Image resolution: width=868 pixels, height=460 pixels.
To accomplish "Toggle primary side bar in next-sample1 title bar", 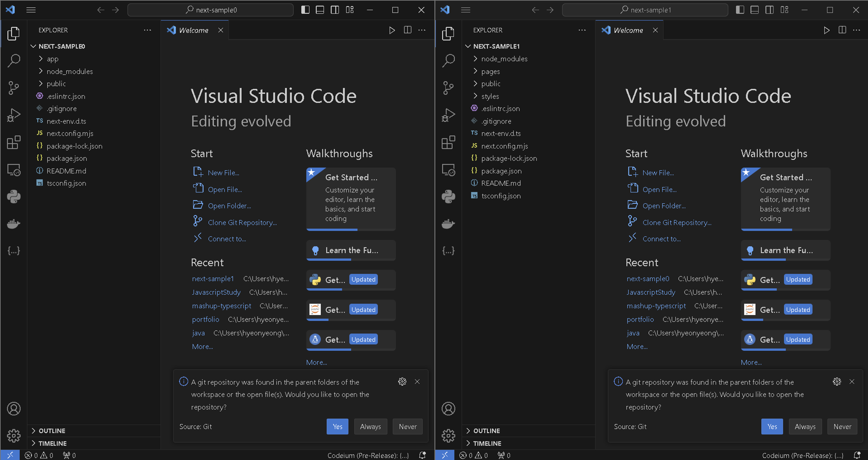I will (740, 10).
